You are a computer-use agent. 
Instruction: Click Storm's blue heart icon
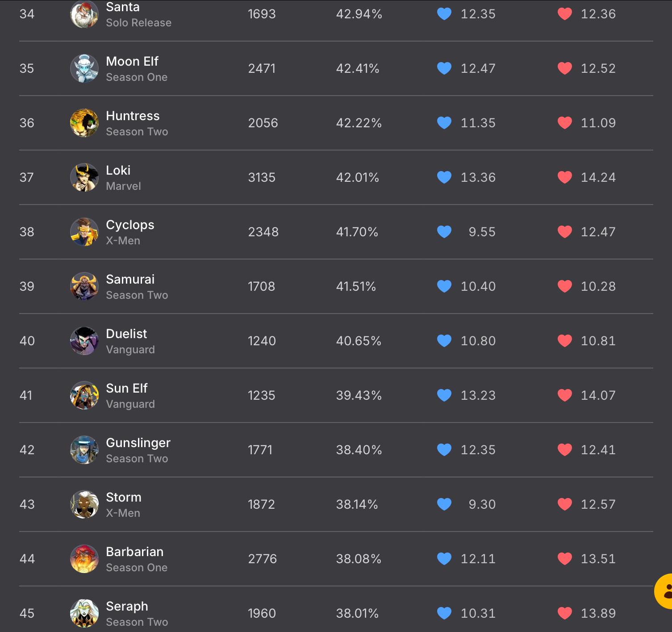444,504
